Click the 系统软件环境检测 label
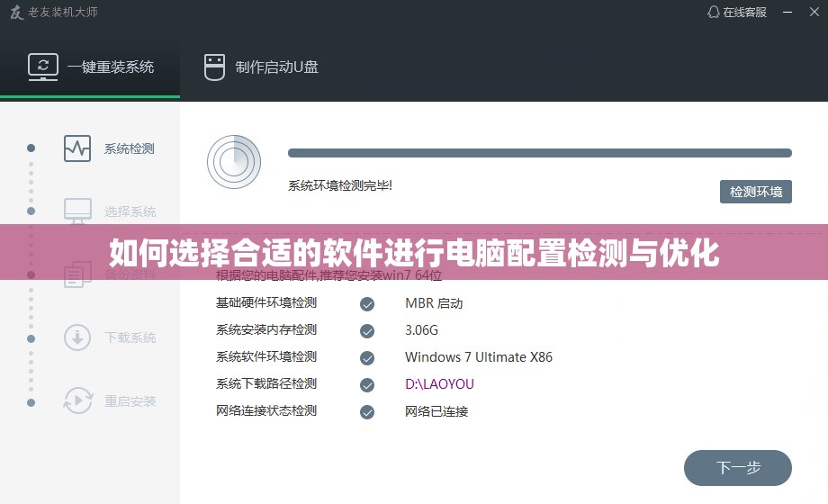This screenshot has width=828, height=504. (x=266, y=356)
